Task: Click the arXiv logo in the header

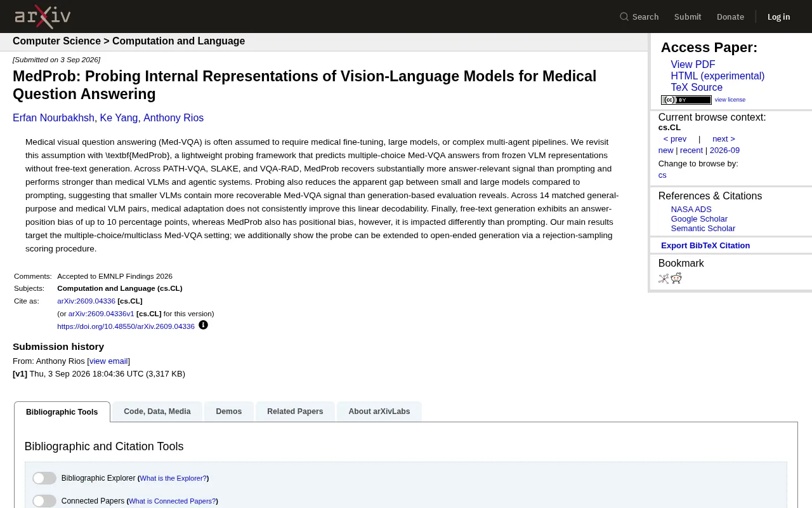Action: pyautogui.click(x=43, y=17)
